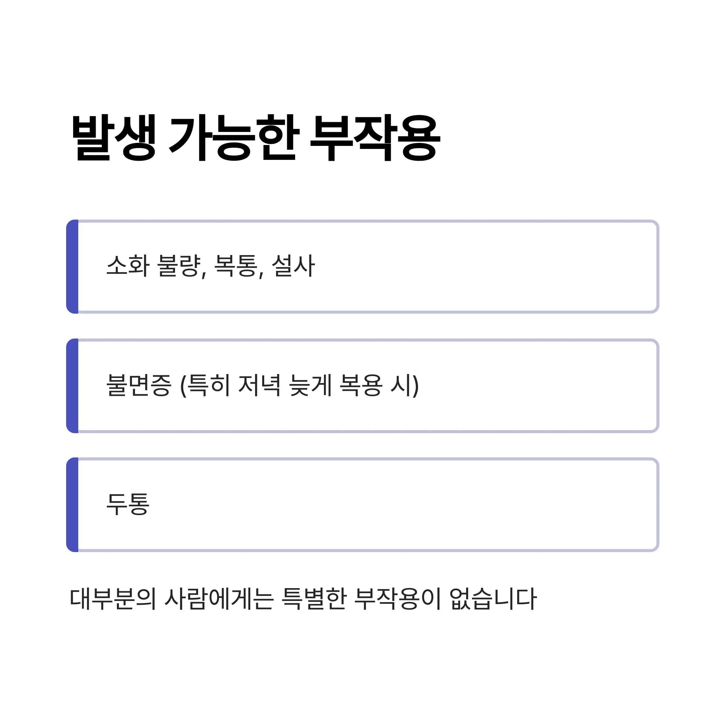Click the word "설사" in first card
The image size is (728, 728).
293,266
